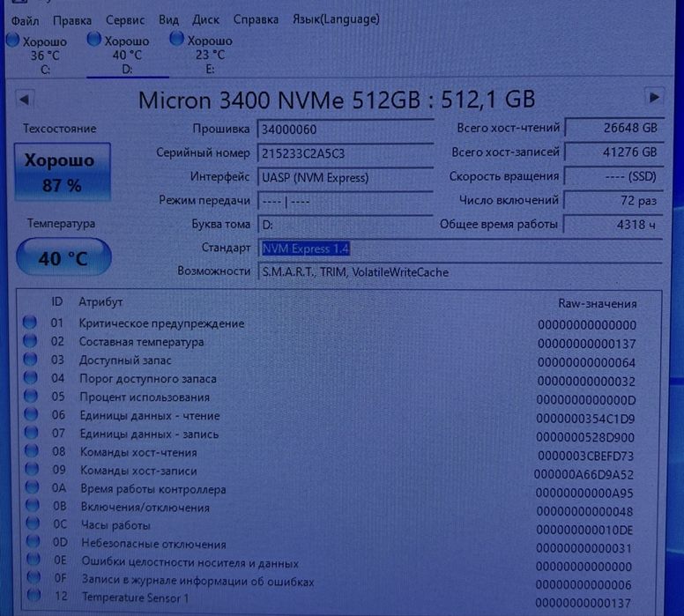This screenshot has width=684, height=616.
Task: Click the power-on hours value 4318 ч
Action: [613, 224]
